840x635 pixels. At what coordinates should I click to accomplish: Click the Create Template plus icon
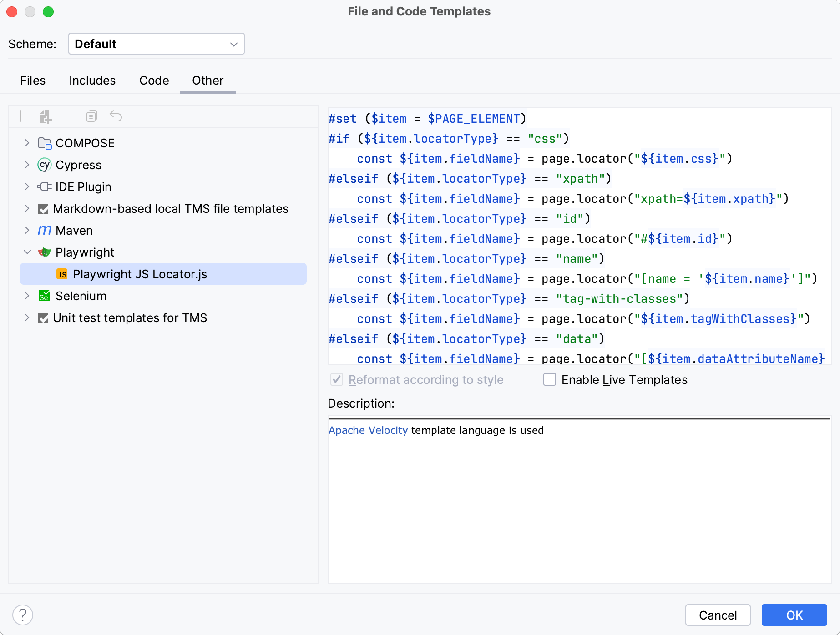tap(20, 116)
